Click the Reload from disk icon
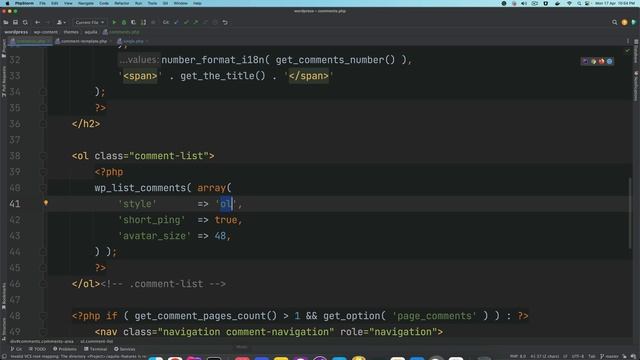 click(25, 22)
